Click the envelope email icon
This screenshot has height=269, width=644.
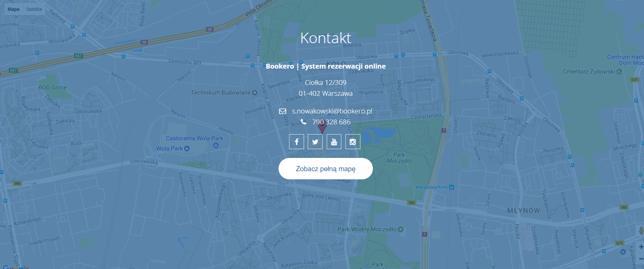(283, 111)
